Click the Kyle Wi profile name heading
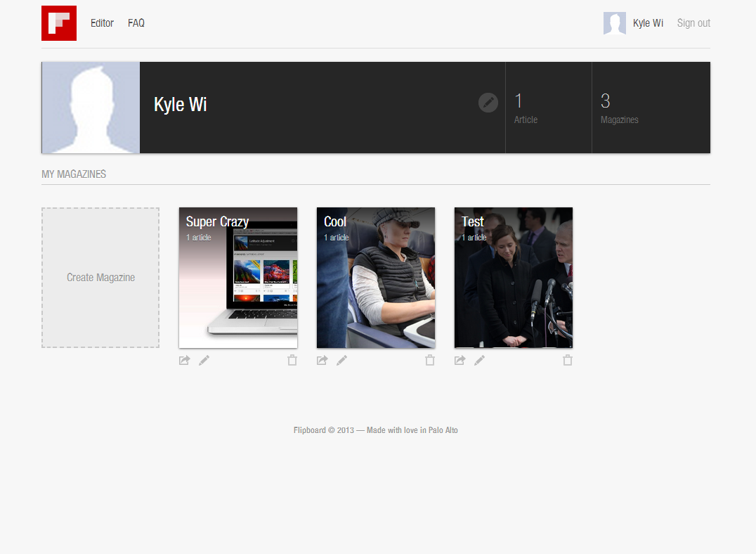Viewport: 756px width, 554px height. point(181,105)
